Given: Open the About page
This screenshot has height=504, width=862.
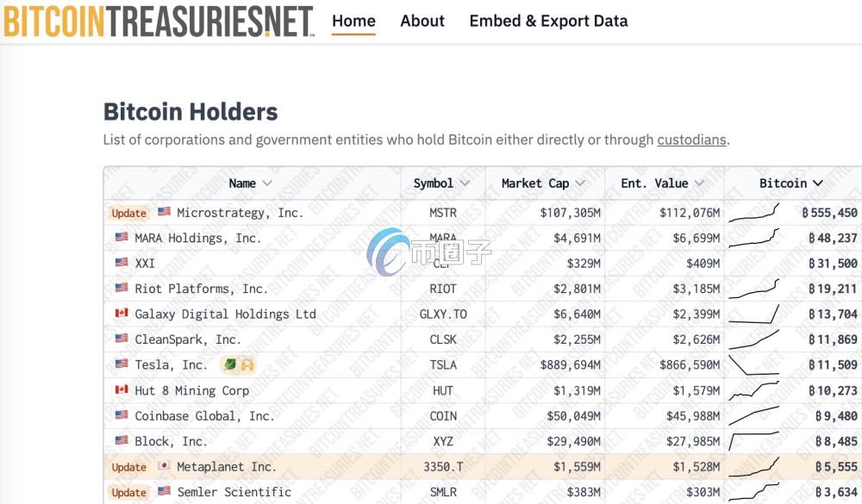Looking at the screenshot, I should tap(422, 21).
